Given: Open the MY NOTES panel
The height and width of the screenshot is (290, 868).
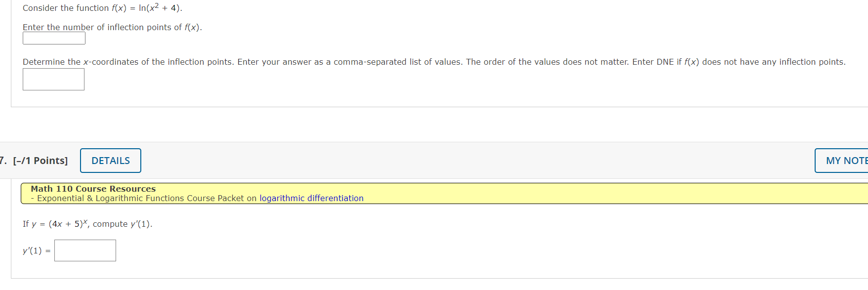Looking at the screenshot, I should (845, 161).
